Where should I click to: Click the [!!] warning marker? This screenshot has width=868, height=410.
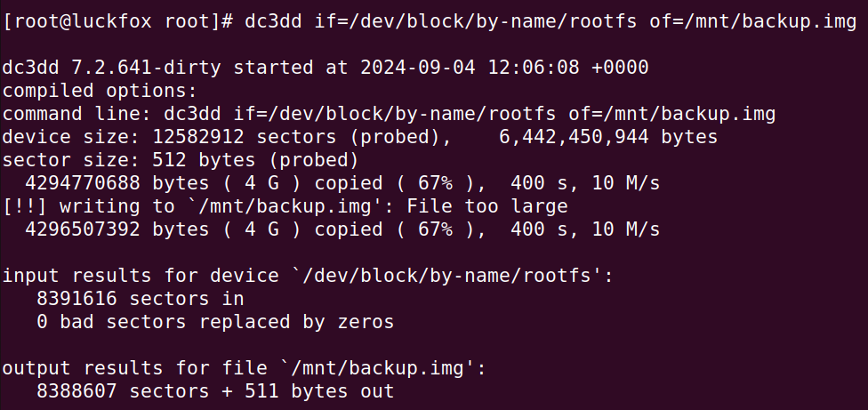tap(26, 206)
